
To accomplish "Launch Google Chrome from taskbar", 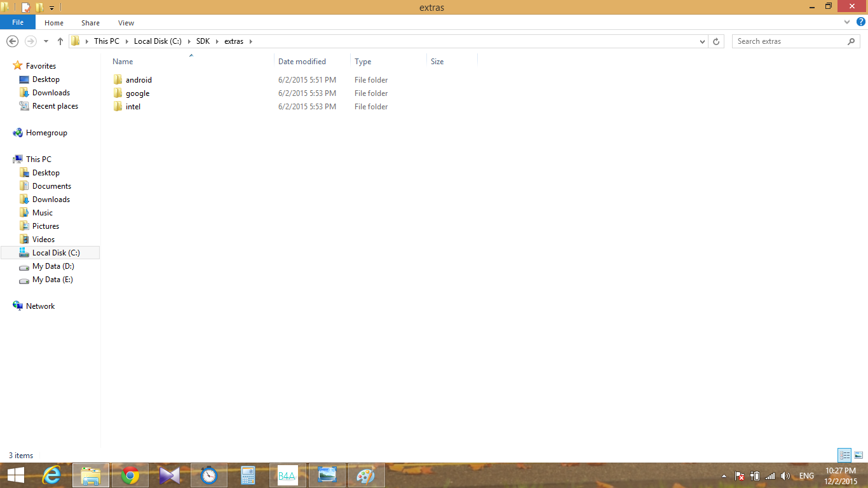I will (x=130, y=475).
